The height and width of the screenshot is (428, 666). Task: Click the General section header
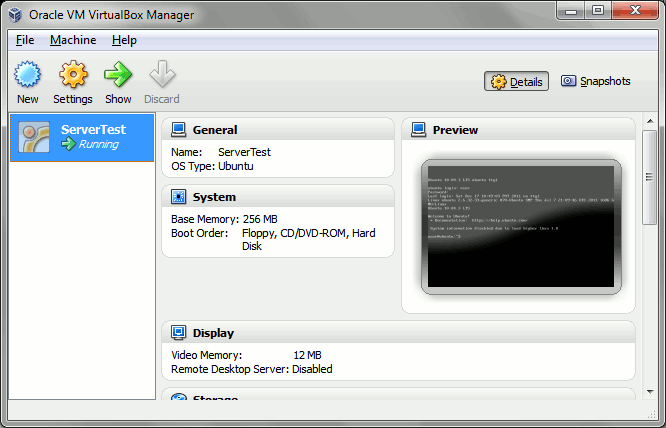pos(278,130)
